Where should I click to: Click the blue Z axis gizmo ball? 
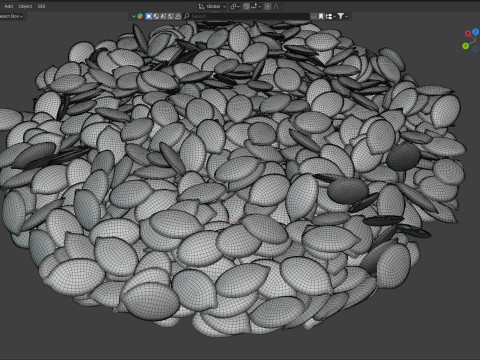[475, 32]
